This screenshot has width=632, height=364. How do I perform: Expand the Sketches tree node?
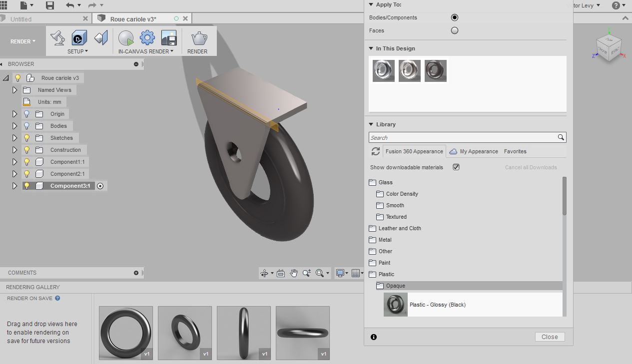pos(15,138)
